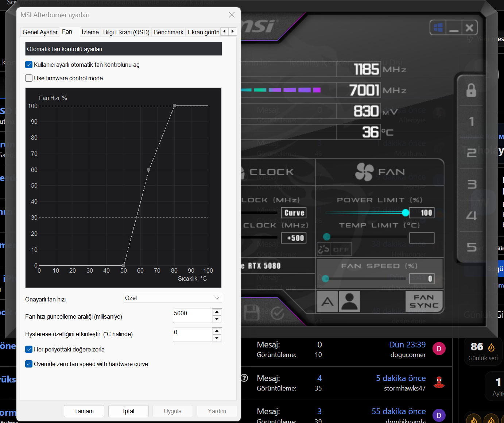Click the Fan Speed slider handle
This screenshot has height=423, width=504.
coord(326,279)
